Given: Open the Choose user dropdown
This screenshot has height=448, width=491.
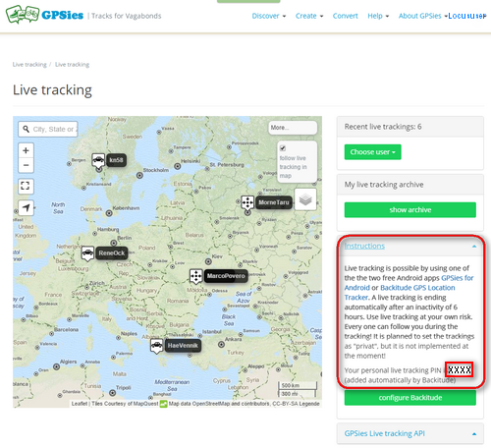Looking at the screenshot, I should tap(372, 152).
